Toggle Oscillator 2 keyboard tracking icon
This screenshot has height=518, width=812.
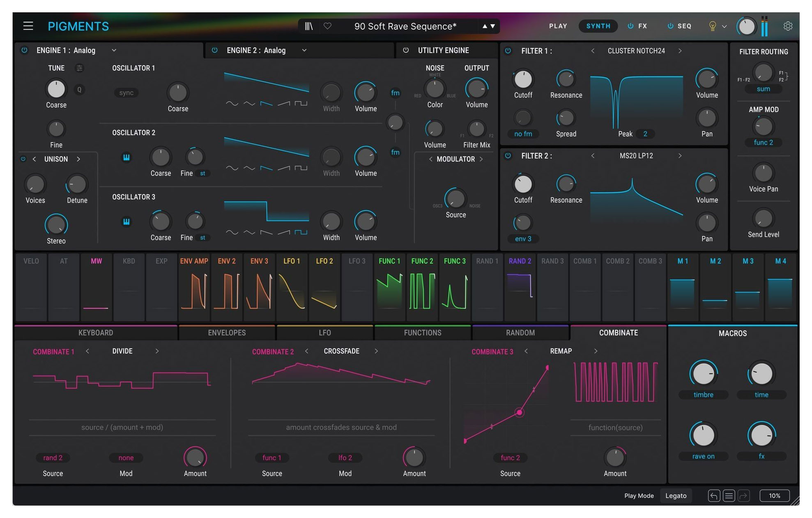tap(127, 157)
